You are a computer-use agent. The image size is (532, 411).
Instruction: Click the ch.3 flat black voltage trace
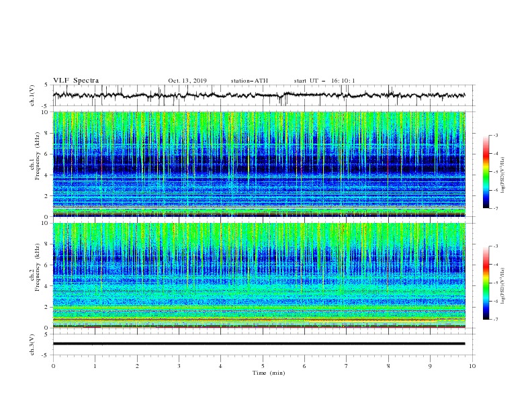[259, 344]
